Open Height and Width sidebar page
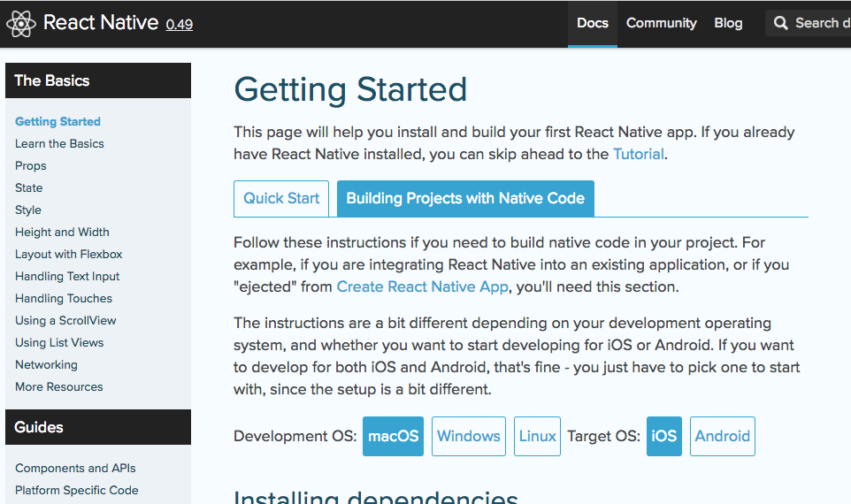 click(x=62, y=233)
